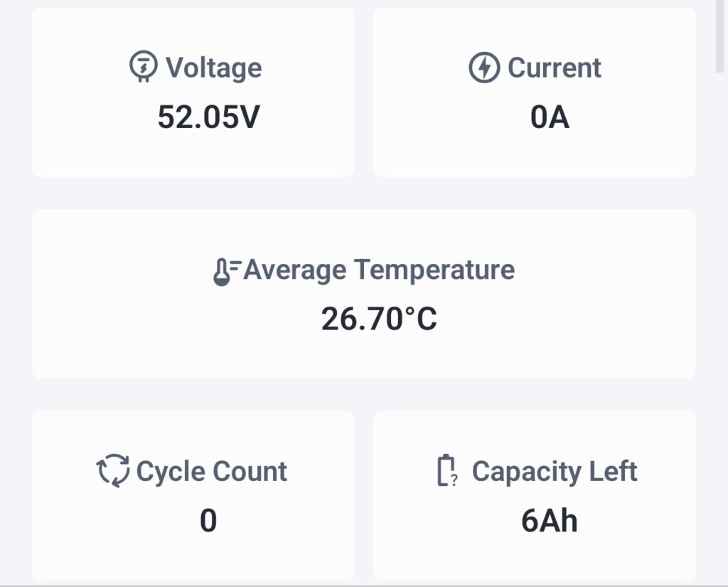Click the 52.05V voltage reading
Screen dimensions: 728x587
coord(208,117)
